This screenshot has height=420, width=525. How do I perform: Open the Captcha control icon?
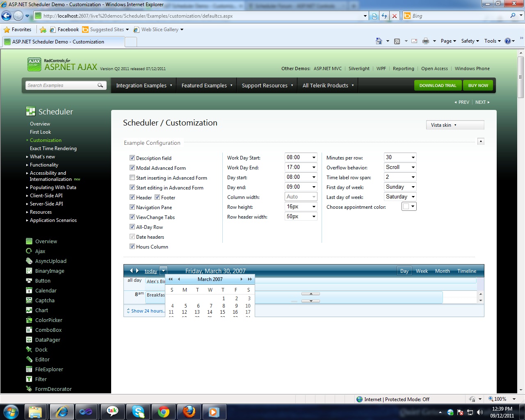(x=29, y=300)
